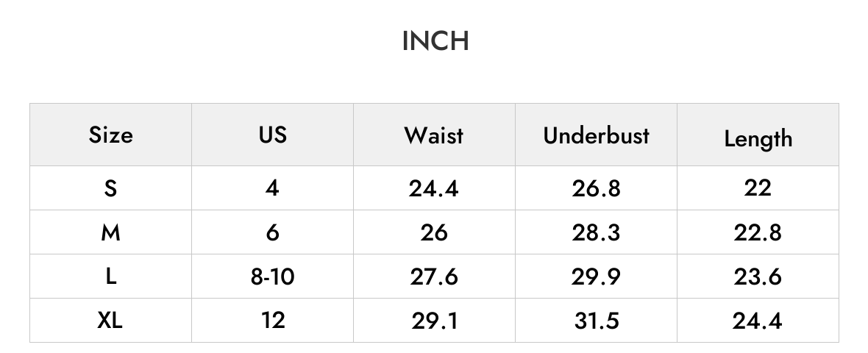Click the Underbust column header
868x353 pixels.
(596, 135)
